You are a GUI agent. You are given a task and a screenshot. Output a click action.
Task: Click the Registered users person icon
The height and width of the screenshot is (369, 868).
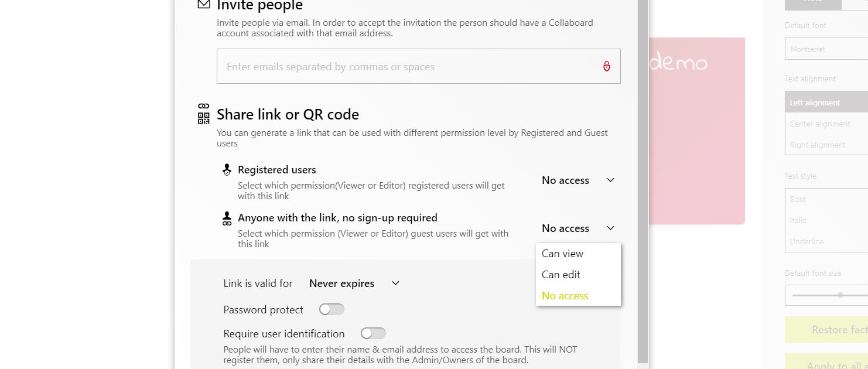(227, 170)
